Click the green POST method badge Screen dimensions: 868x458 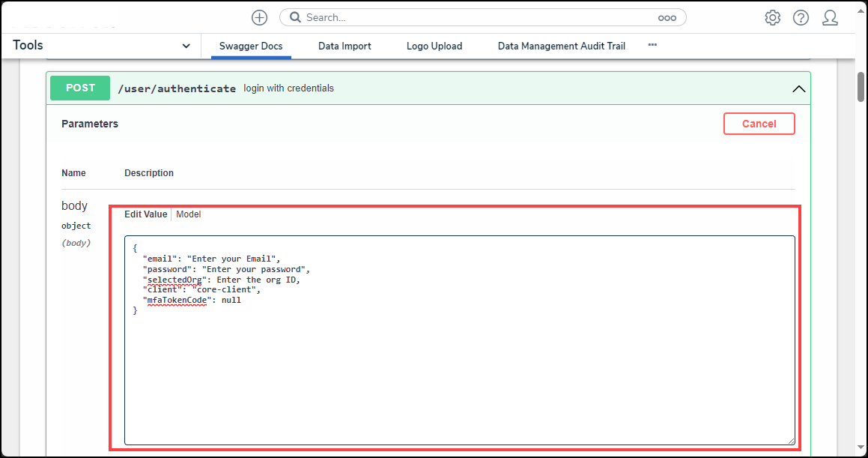pyautogui.click(x=80, y=88)
